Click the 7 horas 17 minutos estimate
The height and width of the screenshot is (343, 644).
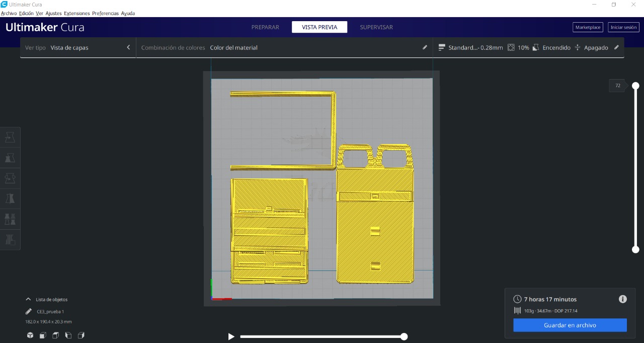point(550,299)
